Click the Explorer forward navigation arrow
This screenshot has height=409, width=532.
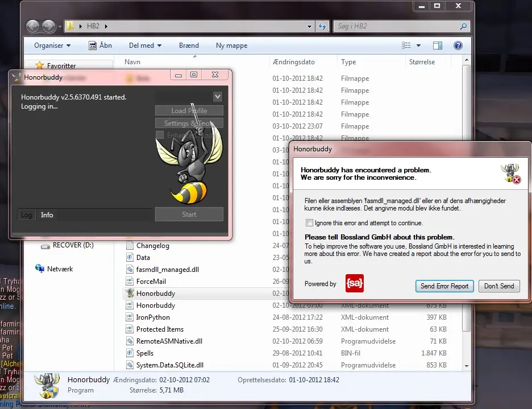(48, 26)
